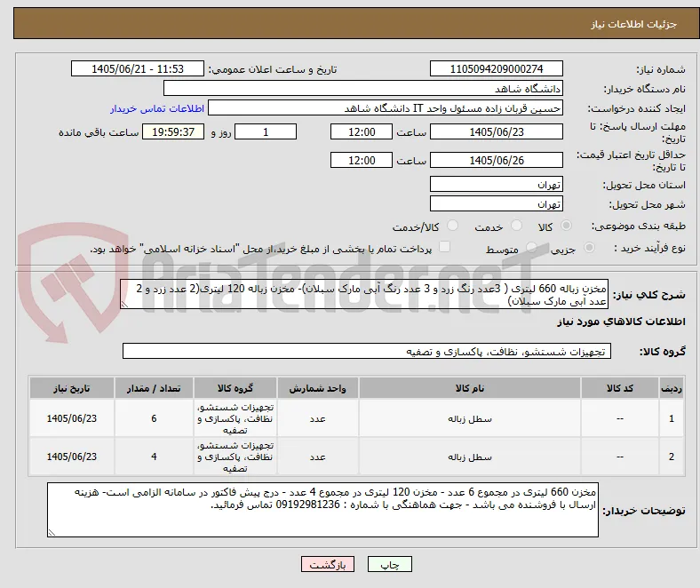Select the کالا/خدمت radio button
The image size is (700, 588).
tap(452, 226)
